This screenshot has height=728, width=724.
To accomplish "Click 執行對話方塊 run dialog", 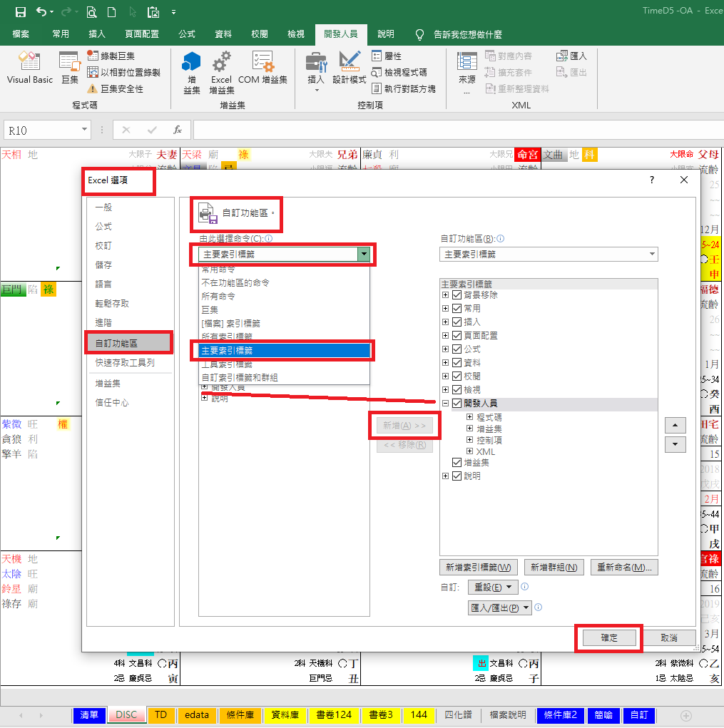I will pos(404,88).
